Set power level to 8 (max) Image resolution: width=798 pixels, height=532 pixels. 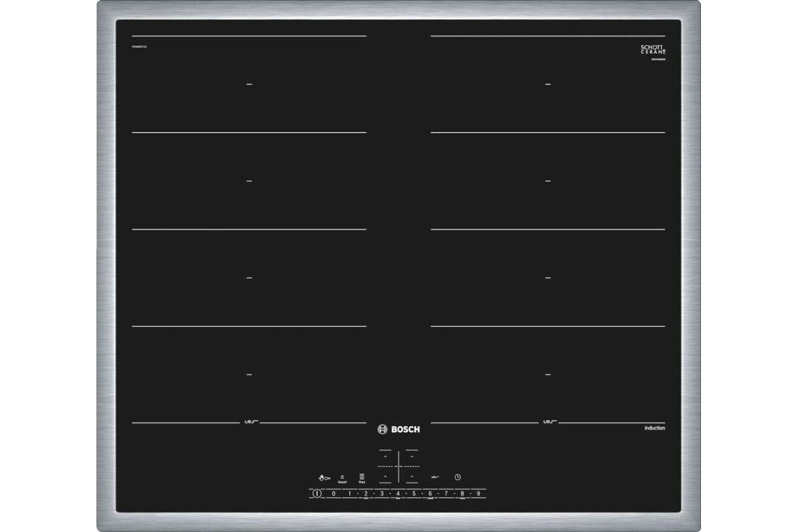(462, 493)
